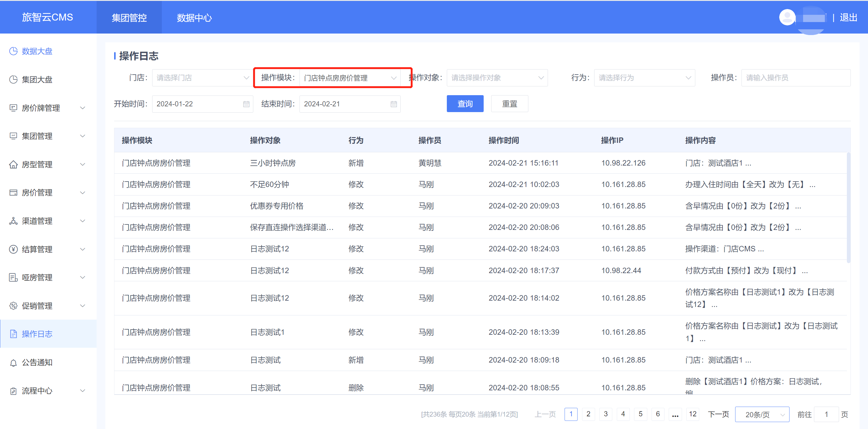Expand the 房型管理 submenu chevron
This screenshot has width=868, height=429.
coord(82,164)
